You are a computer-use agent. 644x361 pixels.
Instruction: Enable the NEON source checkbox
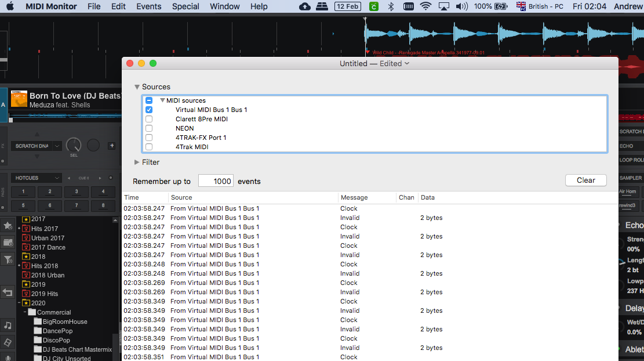click(x=149, y=128)
